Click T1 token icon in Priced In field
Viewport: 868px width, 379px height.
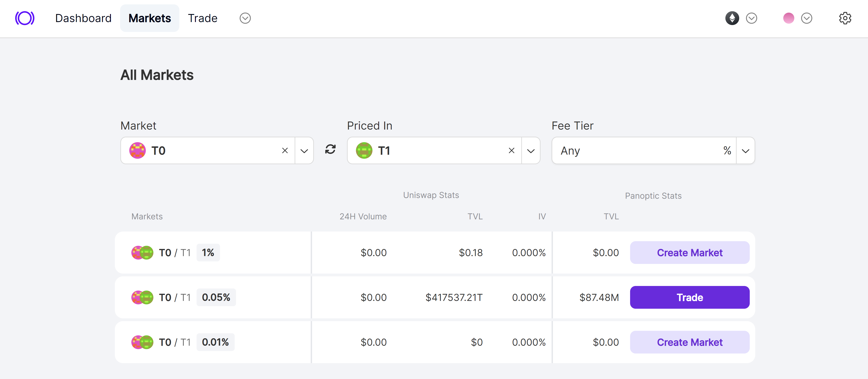tap(364, 151)
